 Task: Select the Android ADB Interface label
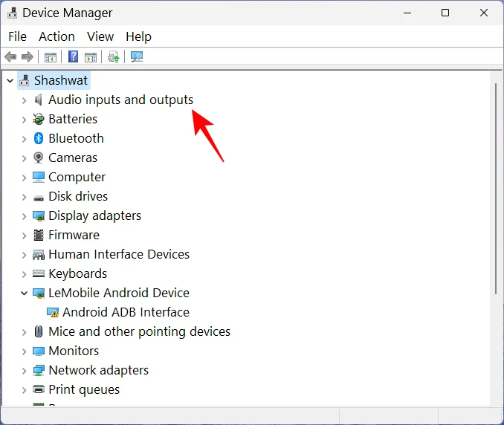point(126,312)
